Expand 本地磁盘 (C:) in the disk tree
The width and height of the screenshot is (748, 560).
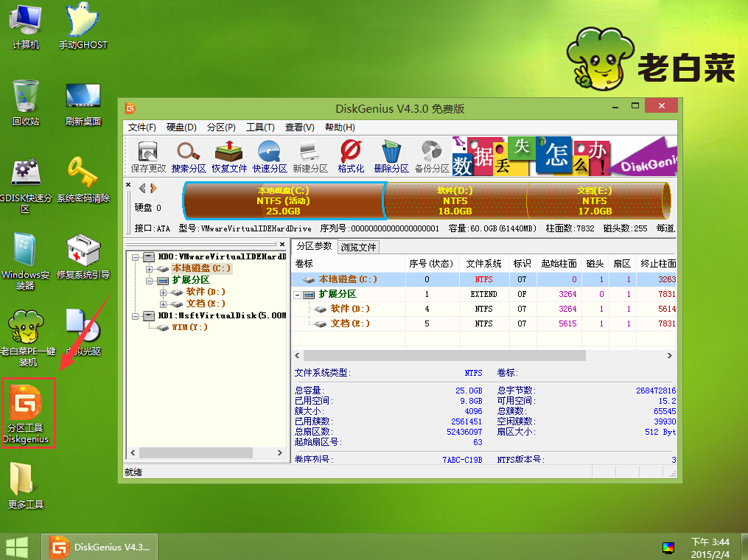[150, 268]
